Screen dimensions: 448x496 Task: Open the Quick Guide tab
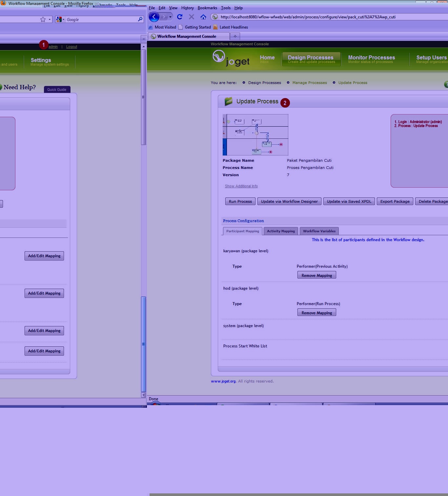pyautogui.click(x=57, y=90)
